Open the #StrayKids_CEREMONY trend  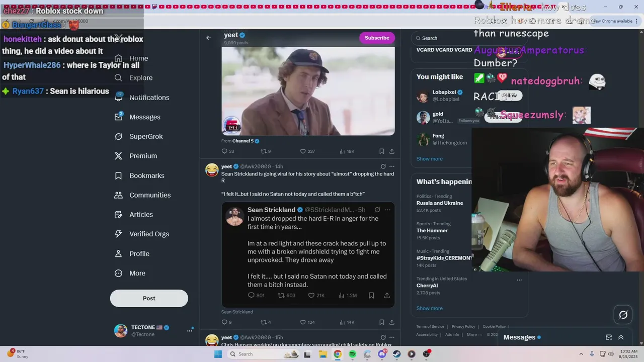click(444, 258)
